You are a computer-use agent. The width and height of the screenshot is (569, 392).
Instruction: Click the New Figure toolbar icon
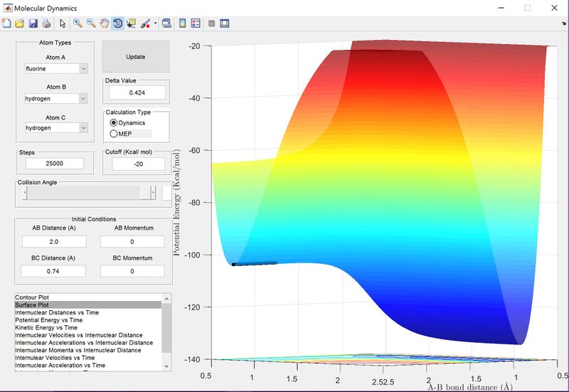(x=7, y=23)
